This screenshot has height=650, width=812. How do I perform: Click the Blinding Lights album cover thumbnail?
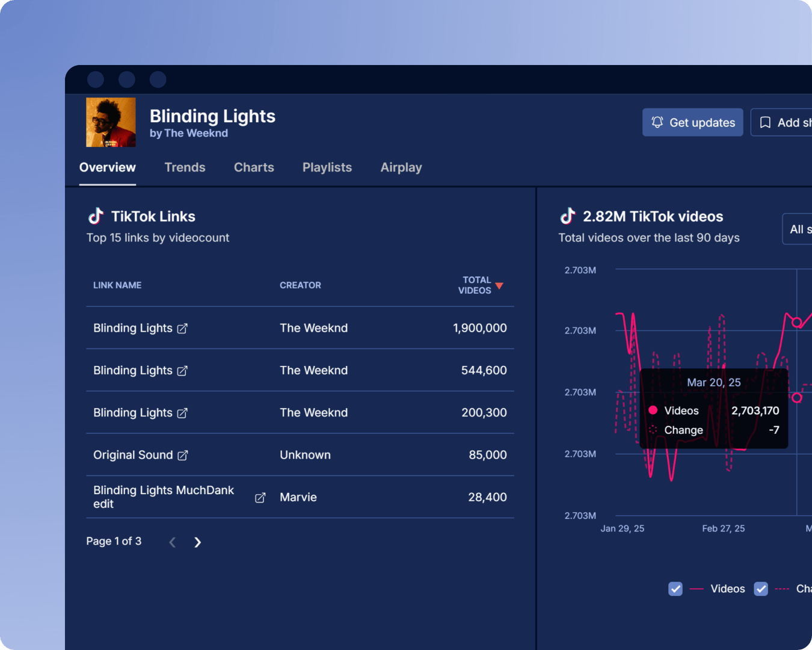click(x=111, y=122)
